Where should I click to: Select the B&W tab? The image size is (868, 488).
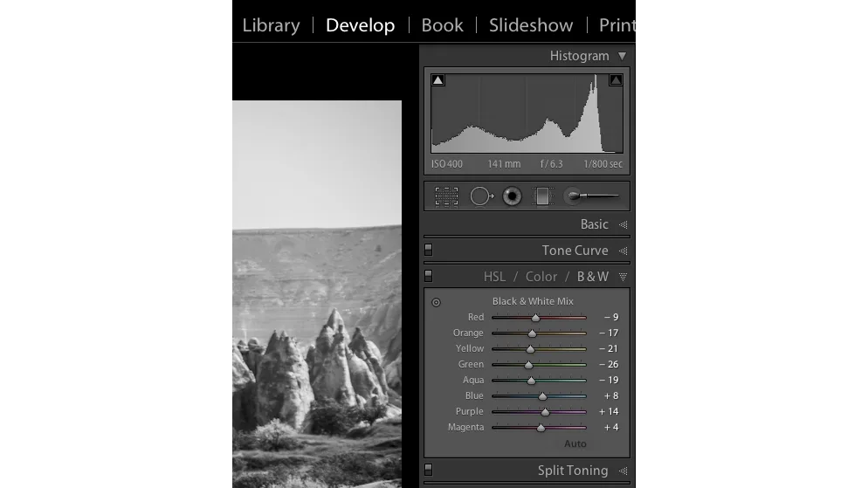(593, 277)
